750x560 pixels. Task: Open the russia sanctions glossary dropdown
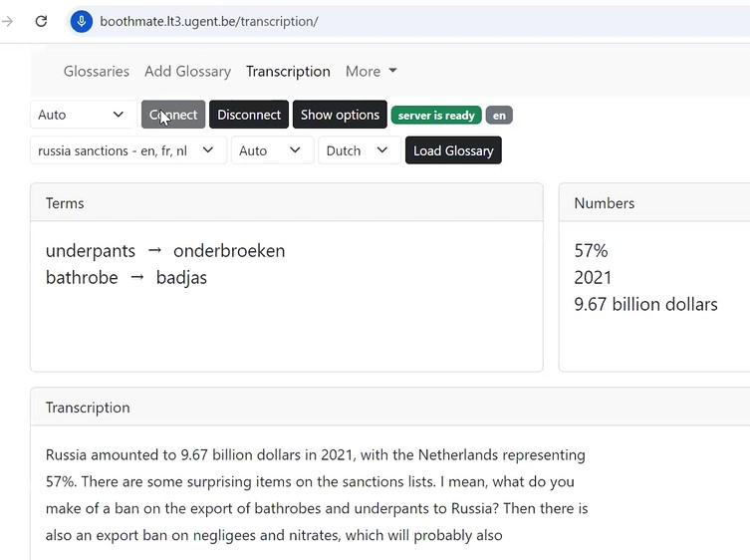click(127, 150)
